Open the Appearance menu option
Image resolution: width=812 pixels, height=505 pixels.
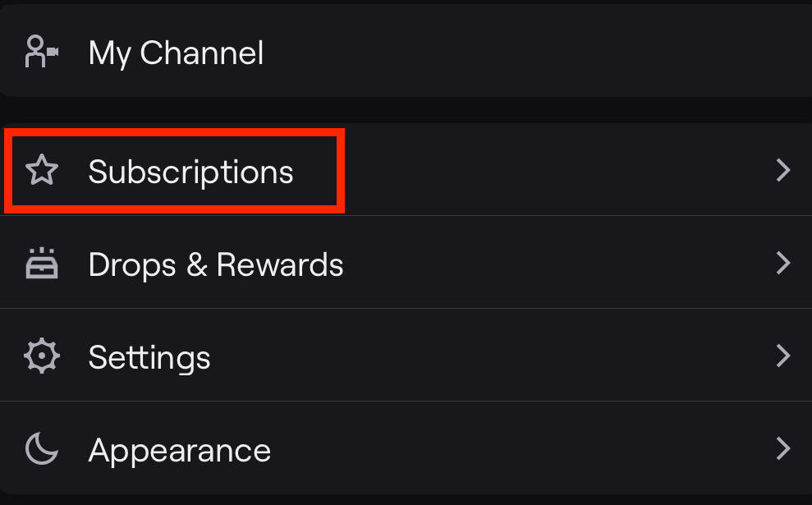coord(180,449)
